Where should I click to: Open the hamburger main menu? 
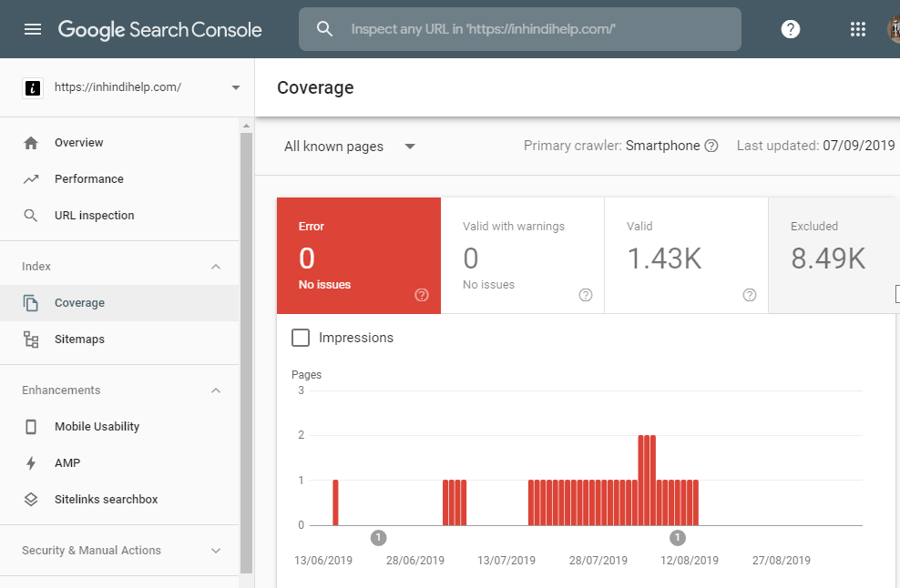pos(33,29)
